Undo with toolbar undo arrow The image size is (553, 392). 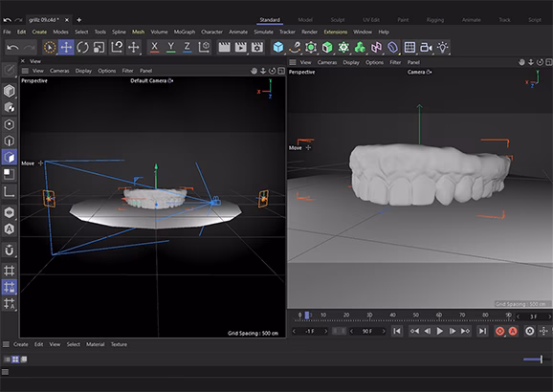pos(12,47)
